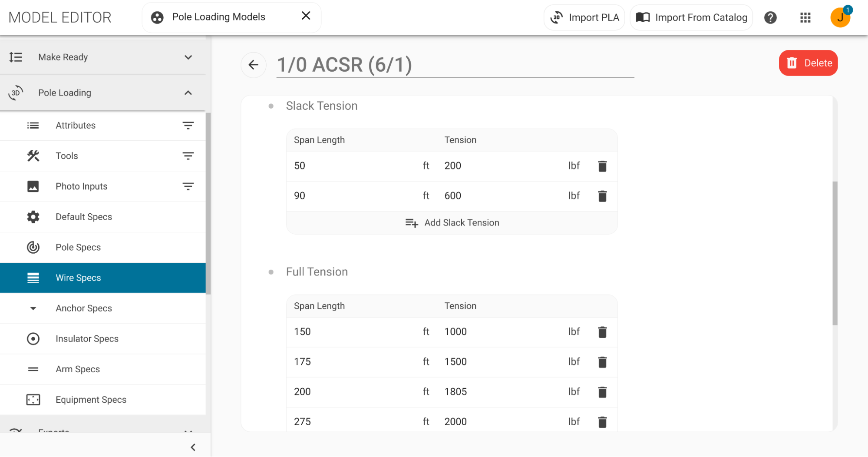Delete the 1805 lbf full tension row

click(x=602, y=392)
